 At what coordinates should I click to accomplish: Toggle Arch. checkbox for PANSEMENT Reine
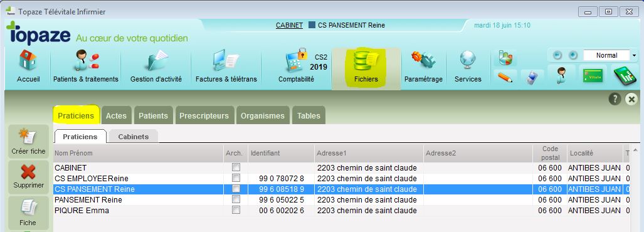click(x=236, y=199)
